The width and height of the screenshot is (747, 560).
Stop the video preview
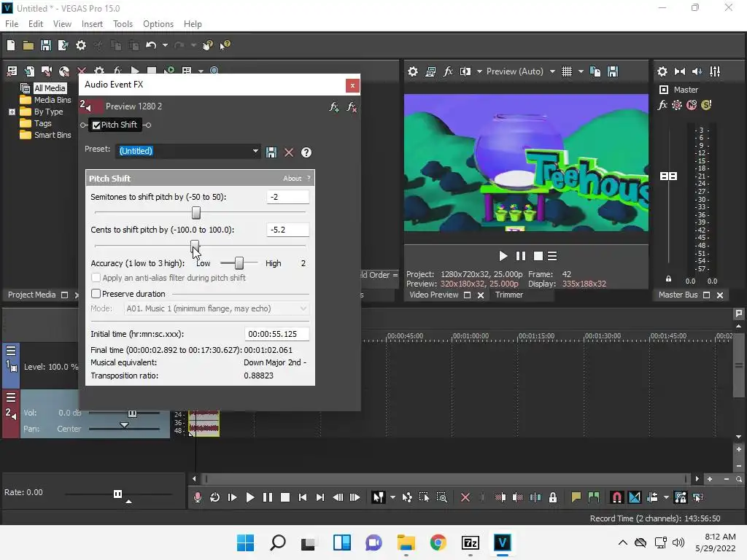[538, 256]
